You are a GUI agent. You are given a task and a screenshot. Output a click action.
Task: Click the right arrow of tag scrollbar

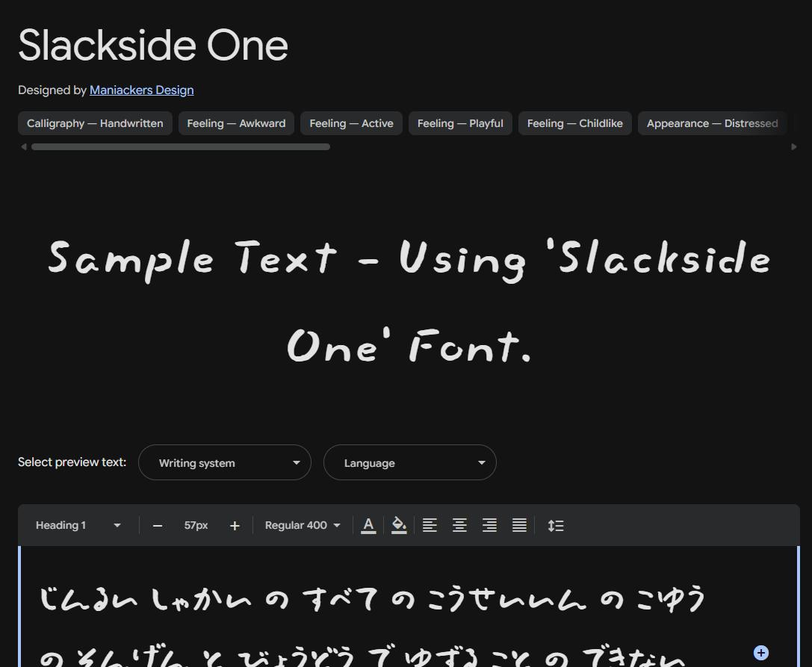[x=794, y=147]
